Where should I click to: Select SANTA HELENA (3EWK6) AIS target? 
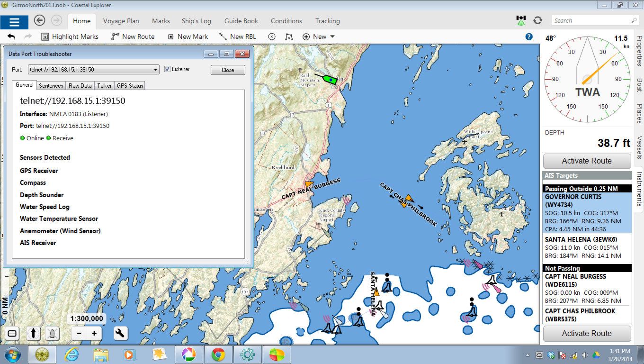[x=587, y=248]
